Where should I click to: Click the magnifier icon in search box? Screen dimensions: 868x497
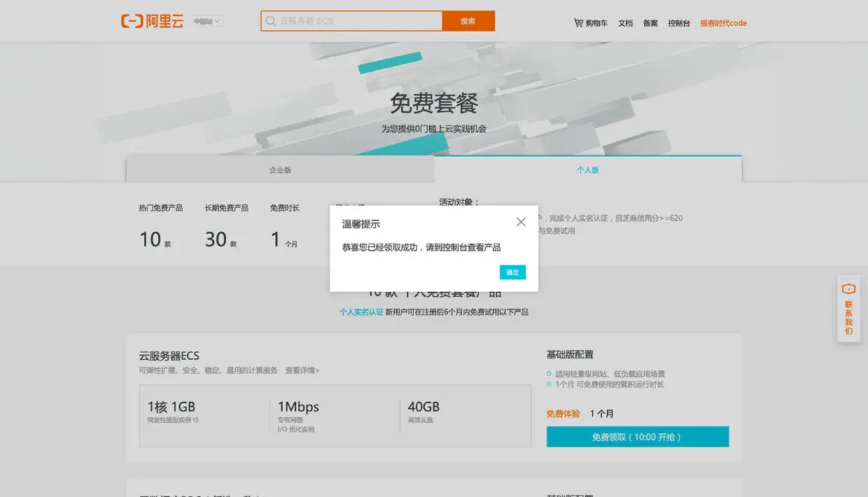[270, 21]
